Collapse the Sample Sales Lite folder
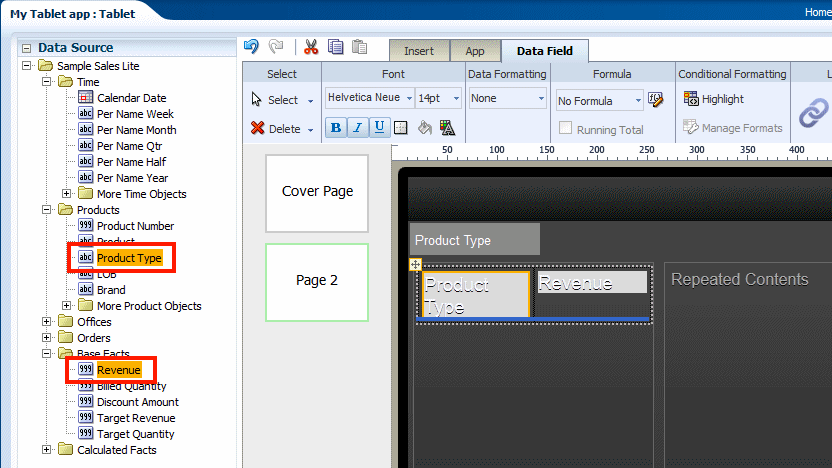 [27, 66]
